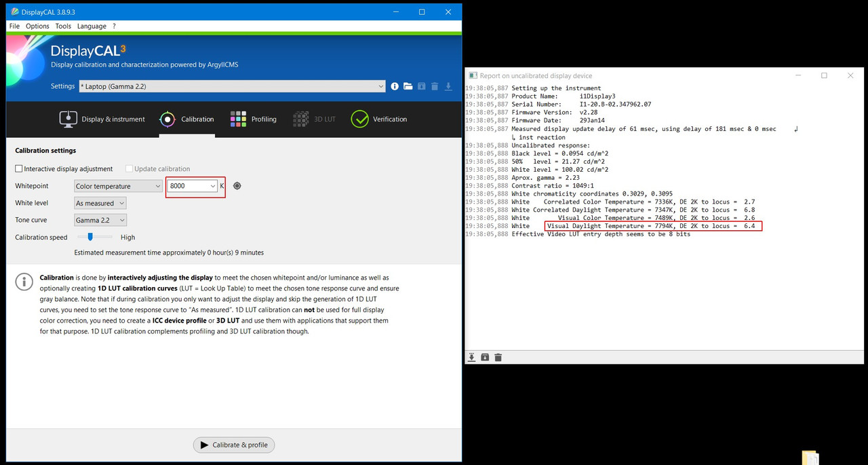Click 'Black level = 0.0954 cd/m^2' line
The height and width of the screenshot is (465, 868).
click(x=560, y=153)
